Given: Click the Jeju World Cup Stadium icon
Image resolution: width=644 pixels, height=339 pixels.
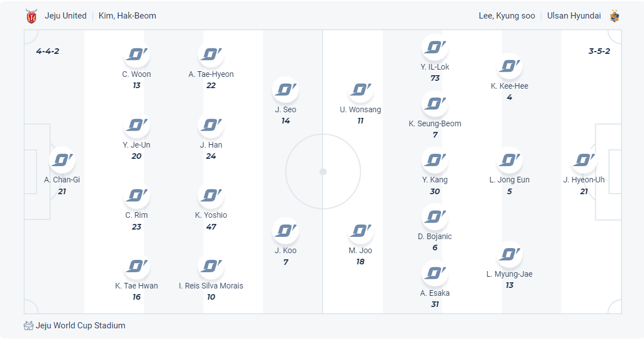Looking at the screenshot, I should (29, 326).
